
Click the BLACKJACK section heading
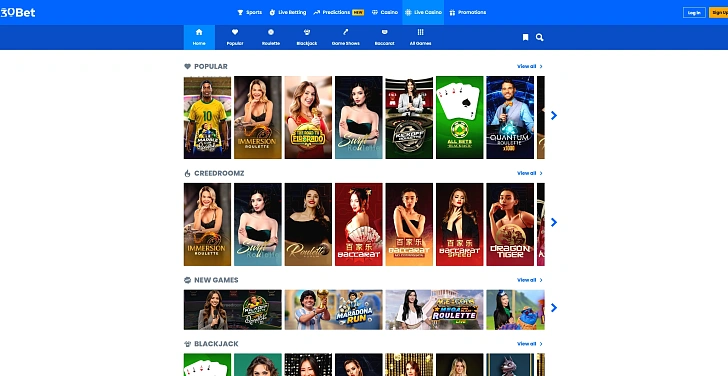point(216,344)
